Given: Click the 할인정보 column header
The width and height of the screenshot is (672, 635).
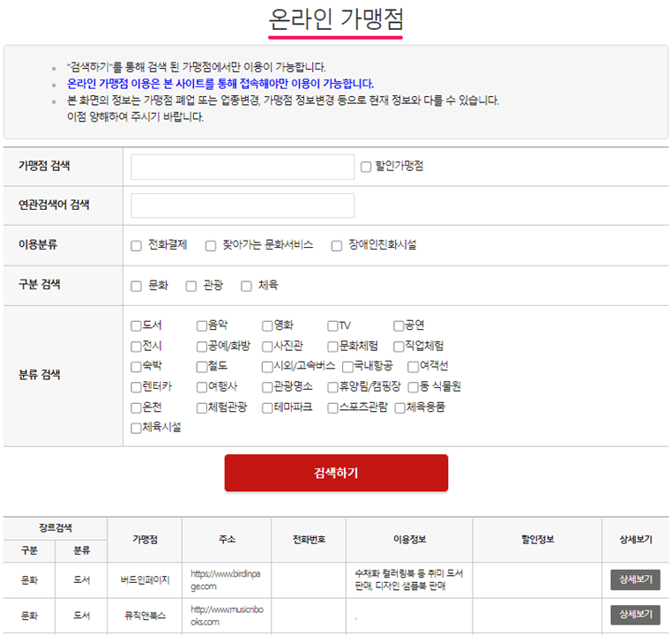Looking at the screenshot, I should [x=537, y=540].
